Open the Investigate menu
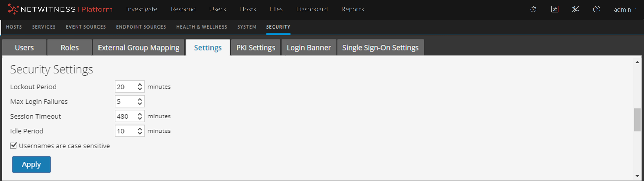The height and width of the screenshot is (181, 644). tap(142, 9)
